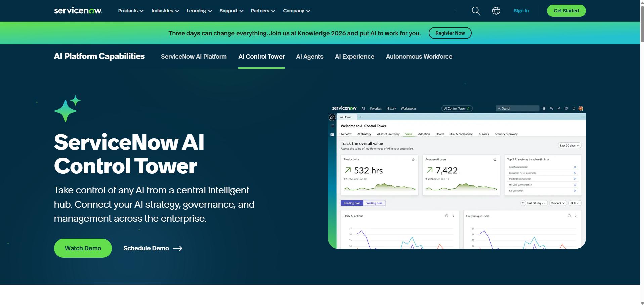
Task: Click Register Now for Knowledge 2026
Action: (450, 33)
